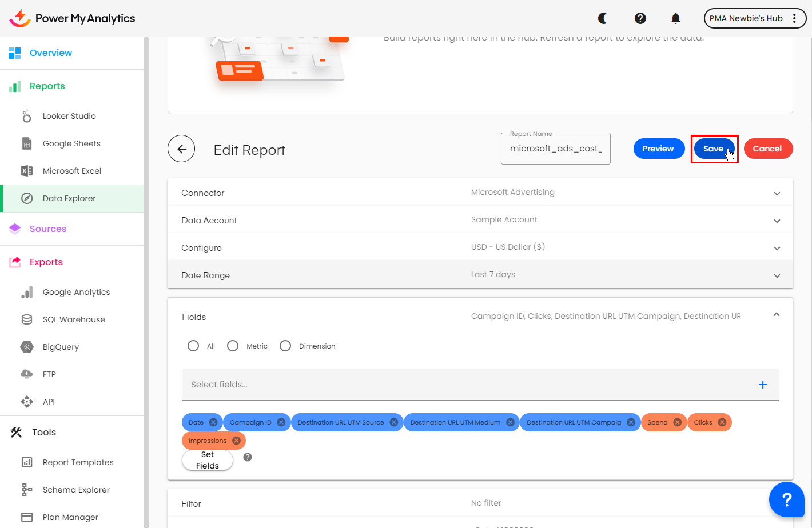Click the Preview button
Screen dimensions: 812x528
click(658, 149)
